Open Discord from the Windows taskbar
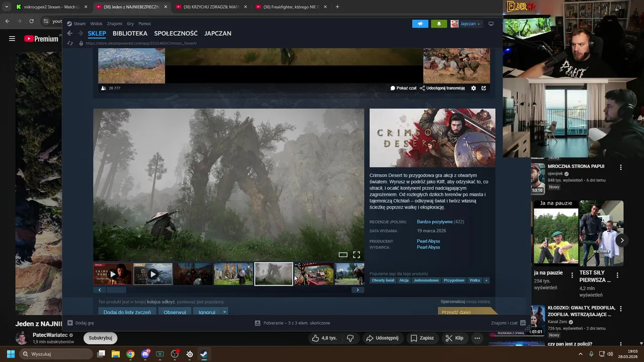 (145, 354)
